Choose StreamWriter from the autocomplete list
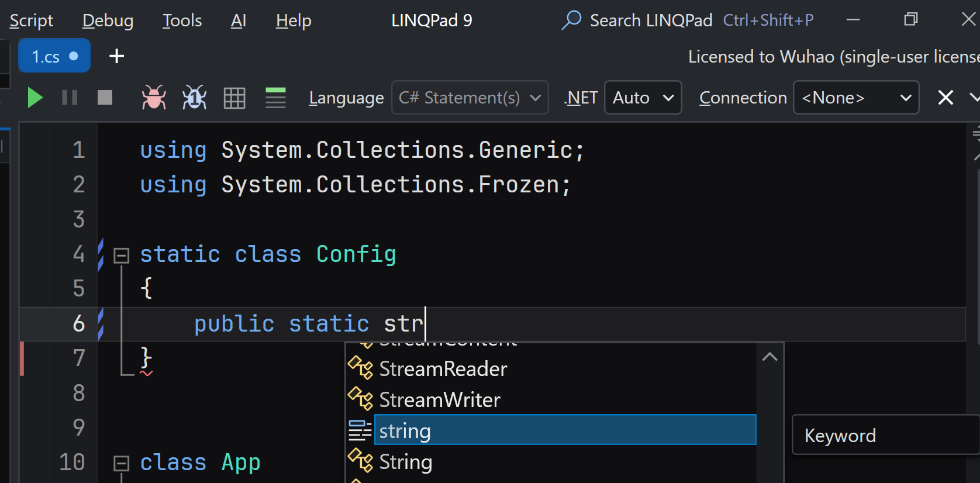This screenshot has width=980, height=483. click(440, 400)
